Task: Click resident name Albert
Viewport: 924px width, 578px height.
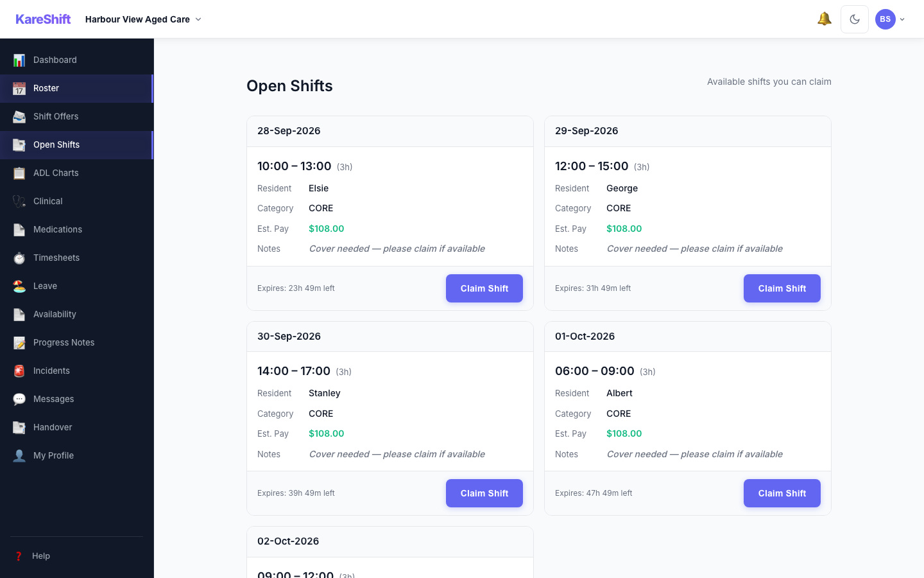Action: pyautogui.click(x=619, y=393)
